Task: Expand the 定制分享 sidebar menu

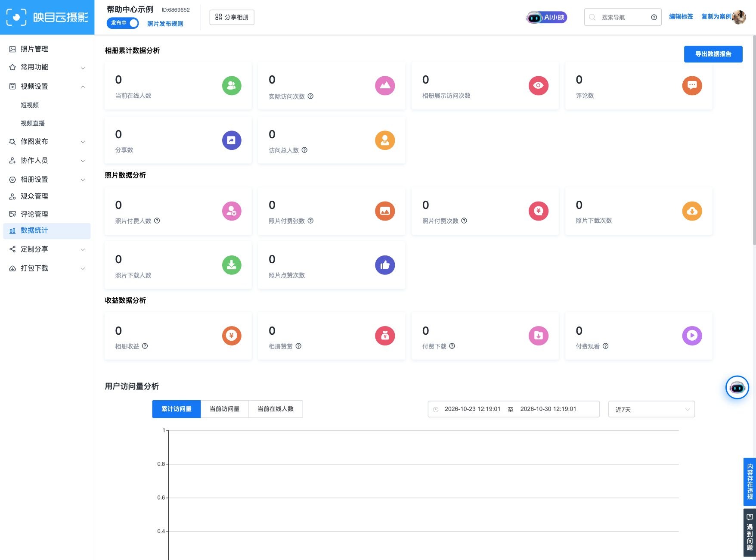Action: pyautogui.click(x=47, y=249)
